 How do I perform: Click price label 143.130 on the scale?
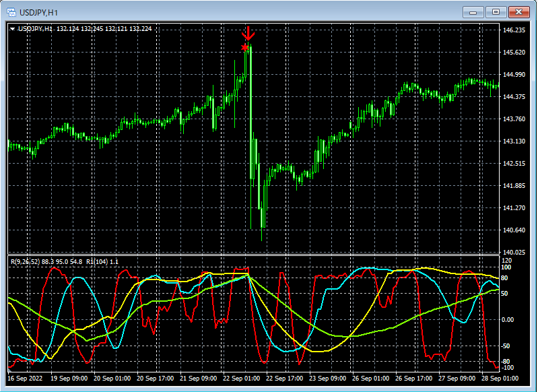click(514, 141)
